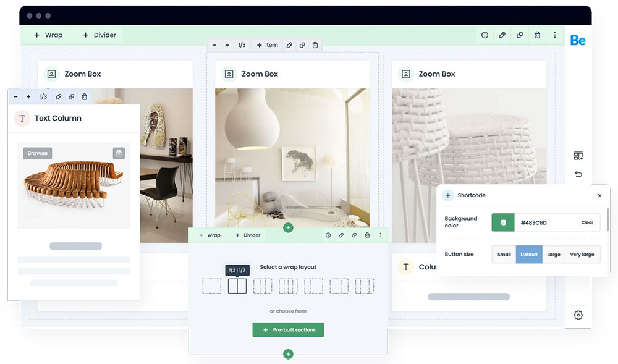Click Divider in the top section bar
Image resolution: width=618 pixels, height=364 pixels.
(x=99, y=35)
